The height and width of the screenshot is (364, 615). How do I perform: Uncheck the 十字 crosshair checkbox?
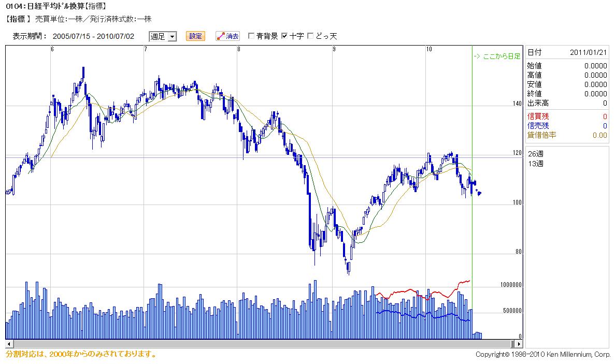pyautogui.click(x=284, y=36)
